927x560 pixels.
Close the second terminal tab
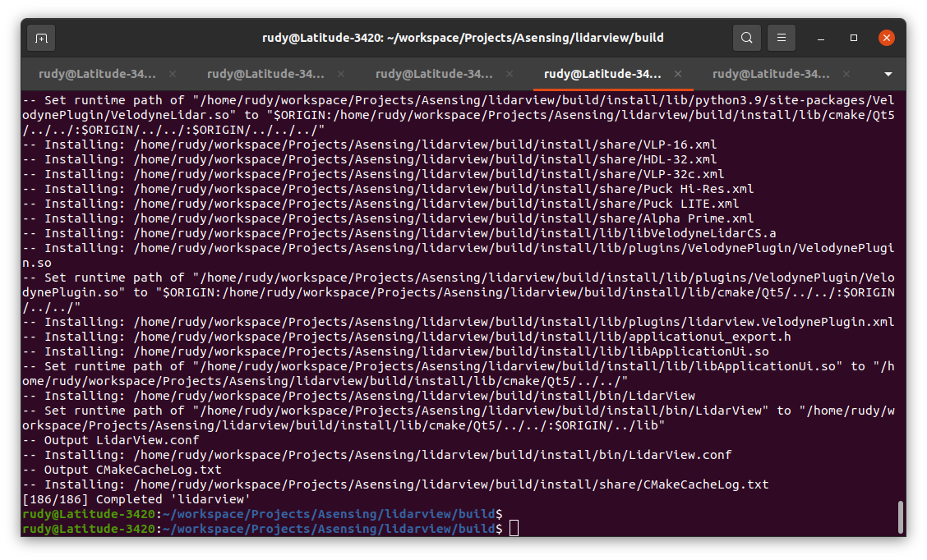tap(340, 73)
